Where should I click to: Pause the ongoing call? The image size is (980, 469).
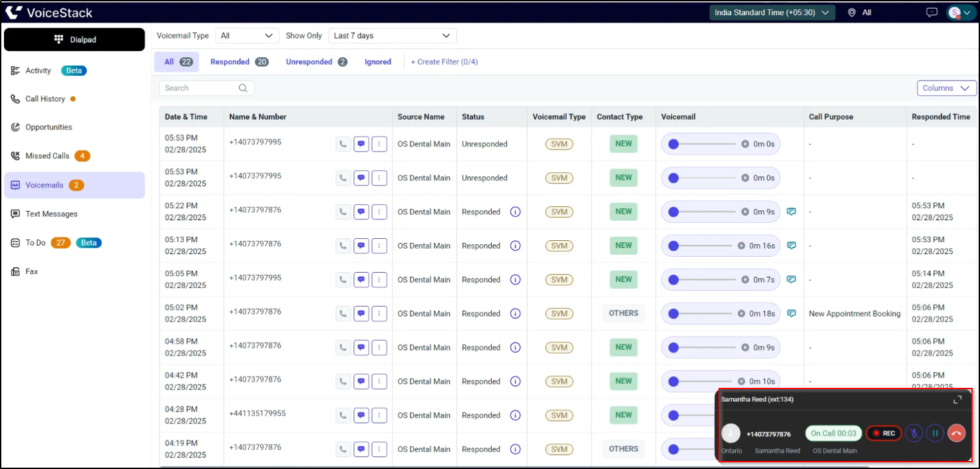pyautogui.click(x=935, y=433)
